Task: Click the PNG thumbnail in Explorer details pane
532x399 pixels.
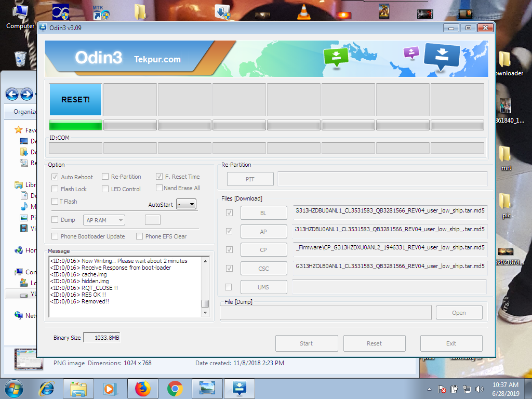Action: (x=29, y=360)
